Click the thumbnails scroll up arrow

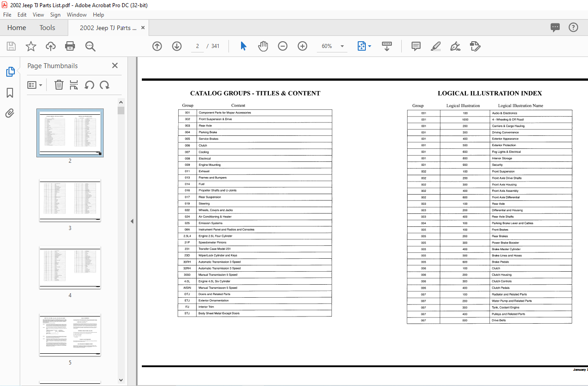tap(121, 102)
